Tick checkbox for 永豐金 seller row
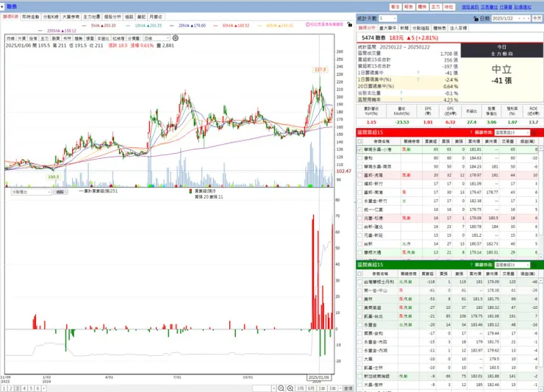 pyautogui.click(x=359, y=324)
